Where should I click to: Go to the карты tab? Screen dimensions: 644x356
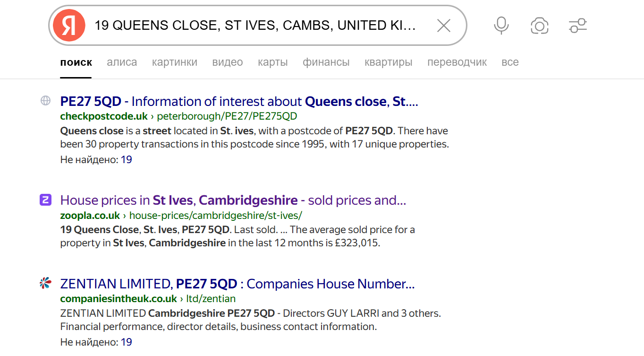click(273, 62)
